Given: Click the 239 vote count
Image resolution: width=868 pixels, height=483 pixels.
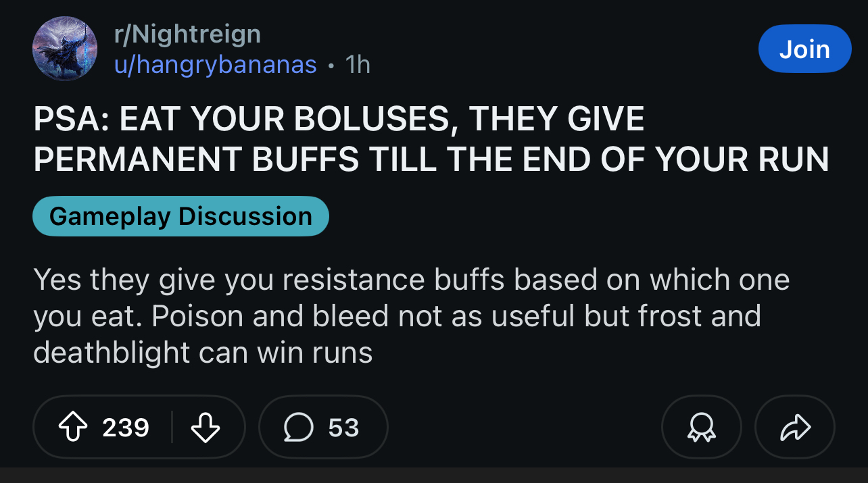Looking at the screenshot, I should pyautogui.click(x=126, y=428).
